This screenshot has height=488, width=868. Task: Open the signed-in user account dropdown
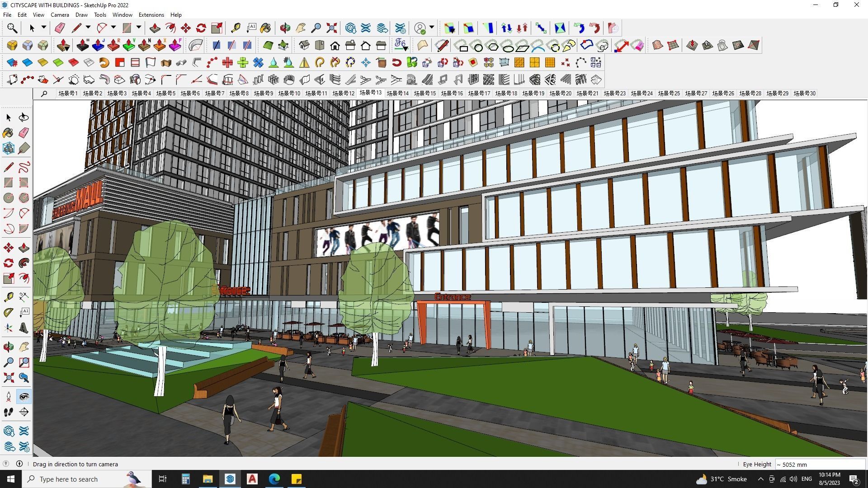tap(431, 28)
